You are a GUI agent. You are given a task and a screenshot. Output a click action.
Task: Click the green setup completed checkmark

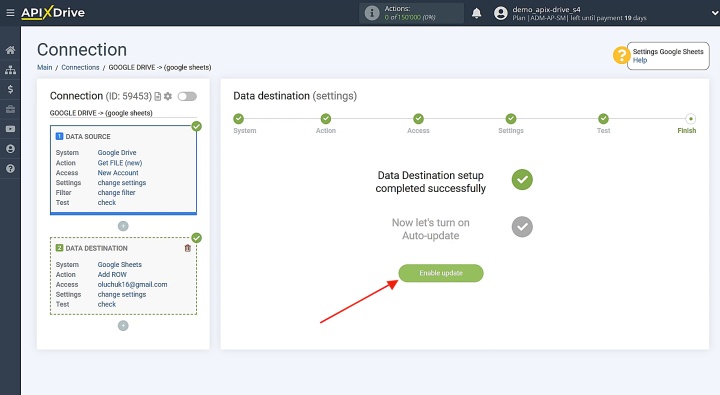tap(522, 180)
